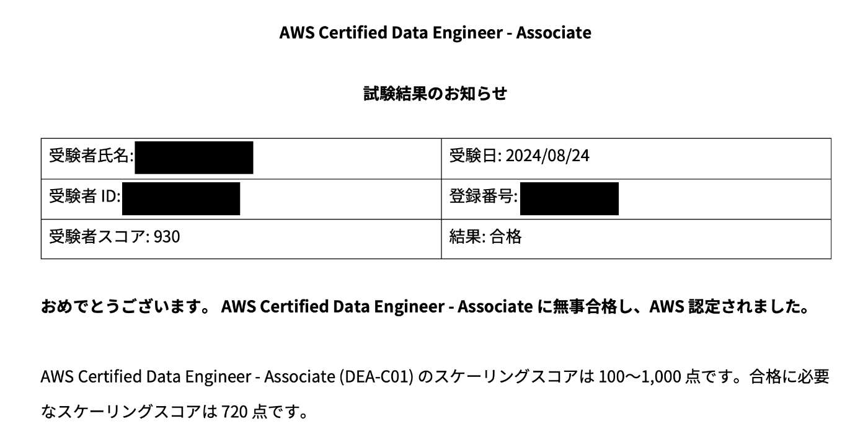
Task: Click the 受験者スコア 930 cell
Action: click(241, 238)
